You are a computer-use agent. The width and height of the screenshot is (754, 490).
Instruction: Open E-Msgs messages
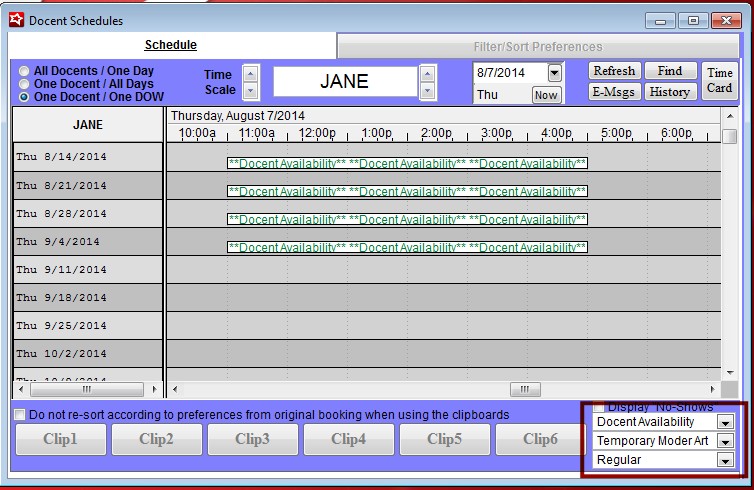613,92
